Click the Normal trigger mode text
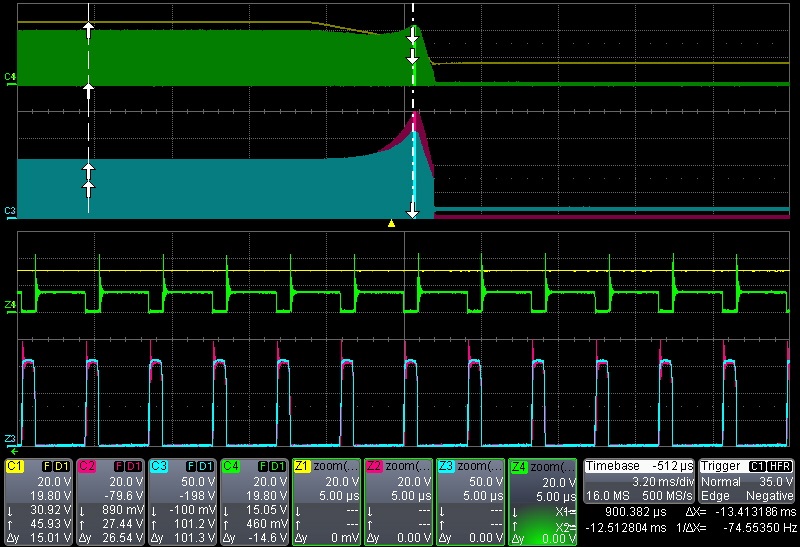 [720, 481]
